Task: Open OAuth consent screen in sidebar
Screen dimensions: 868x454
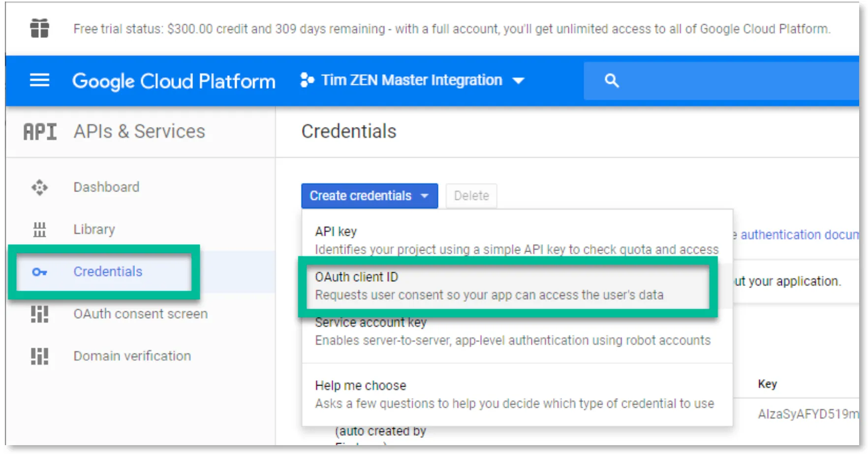Action: (141, 314)
